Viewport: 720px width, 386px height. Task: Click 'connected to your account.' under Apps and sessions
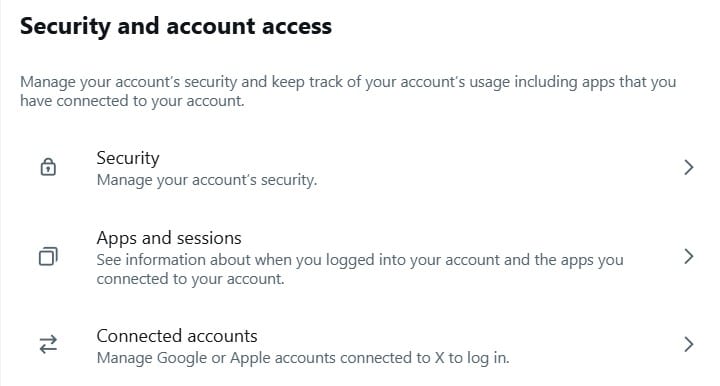pos(190,279)
